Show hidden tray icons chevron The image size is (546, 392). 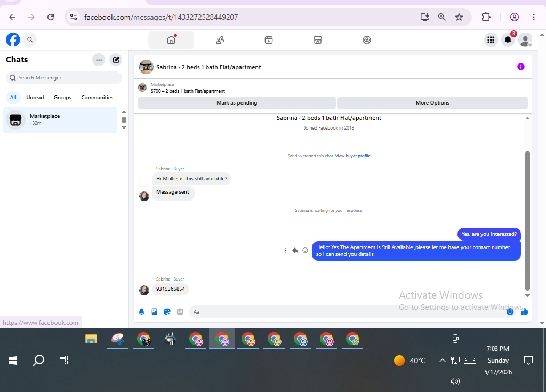click(442, 361)
